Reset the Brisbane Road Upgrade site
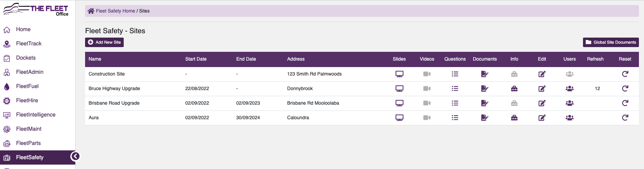Screen dimensions: 644x169 625,103
